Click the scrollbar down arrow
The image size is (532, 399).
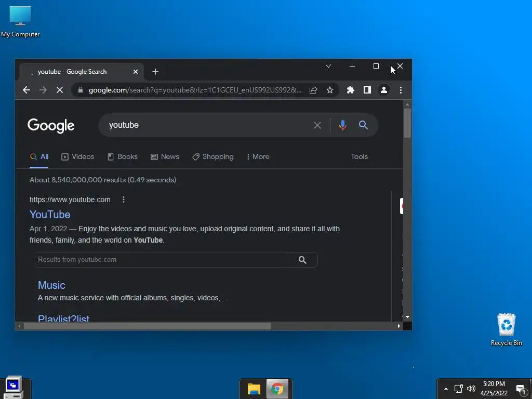(407, 317)
